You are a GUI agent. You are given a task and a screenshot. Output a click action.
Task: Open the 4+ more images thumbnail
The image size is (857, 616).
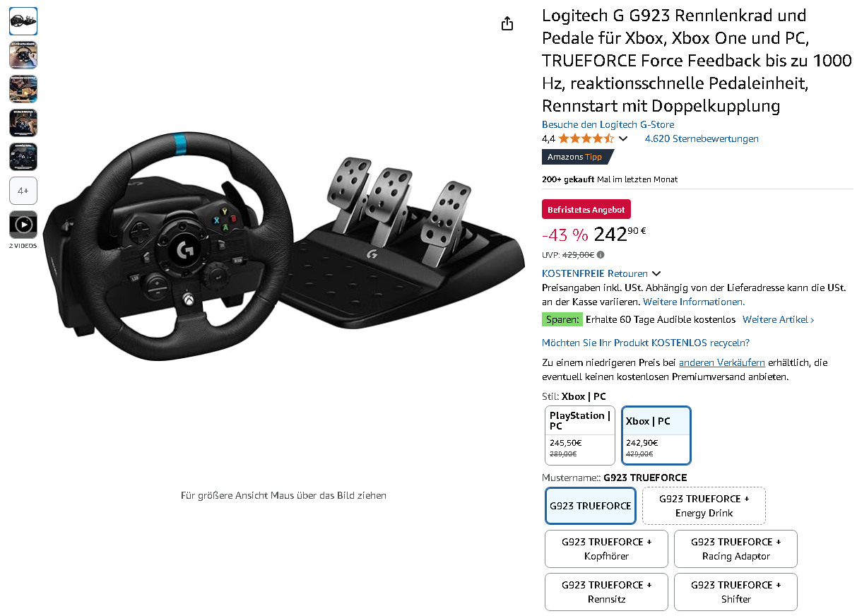23,191
